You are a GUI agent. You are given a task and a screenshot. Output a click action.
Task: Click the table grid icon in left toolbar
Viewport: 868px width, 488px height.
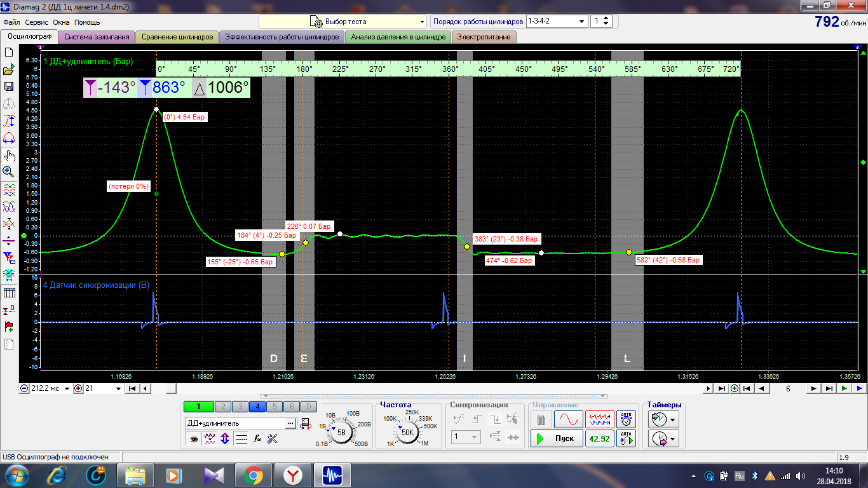click(x=9, y=292)
